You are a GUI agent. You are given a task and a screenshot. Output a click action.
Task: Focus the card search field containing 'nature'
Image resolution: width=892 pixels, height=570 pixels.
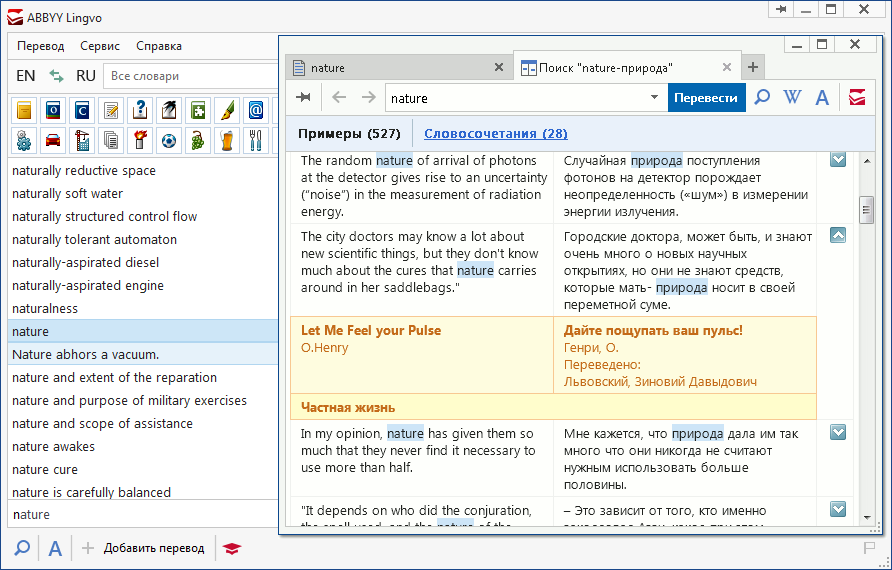click(x=517, y=98)
